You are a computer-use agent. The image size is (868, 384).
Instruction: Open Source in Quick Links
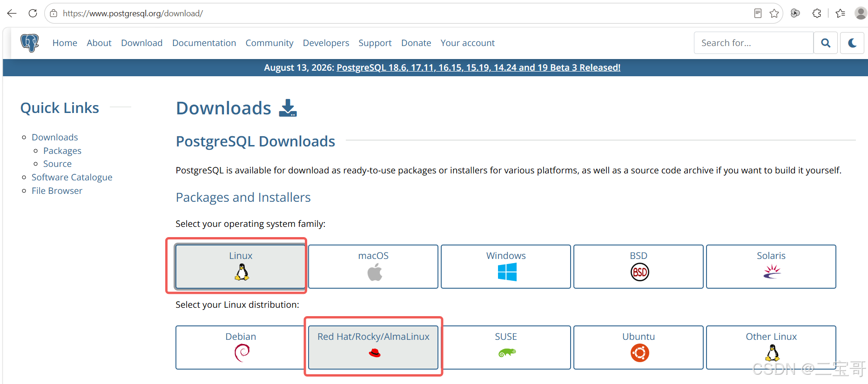58,164
